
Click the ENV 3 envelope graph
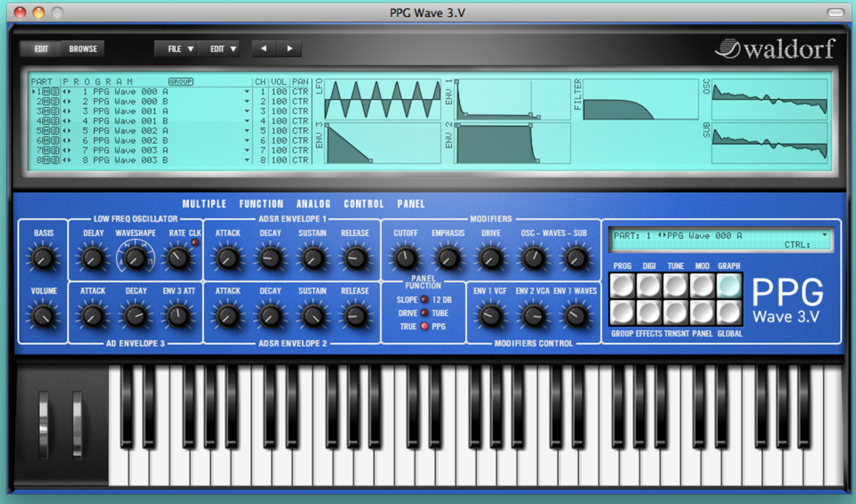click(x=382, y=143)
